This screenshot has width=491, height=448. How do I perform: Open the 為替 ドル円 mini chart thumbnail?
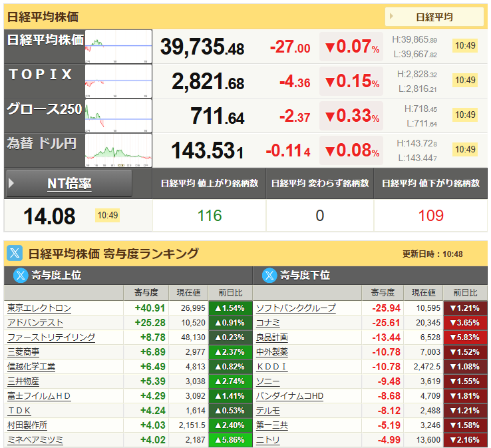pos(118,150)
